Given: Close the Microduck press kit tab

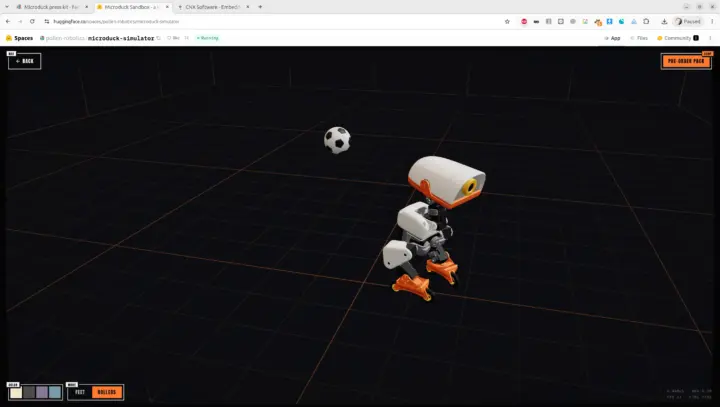Looking at the screenshot, I should pos(86,7).
